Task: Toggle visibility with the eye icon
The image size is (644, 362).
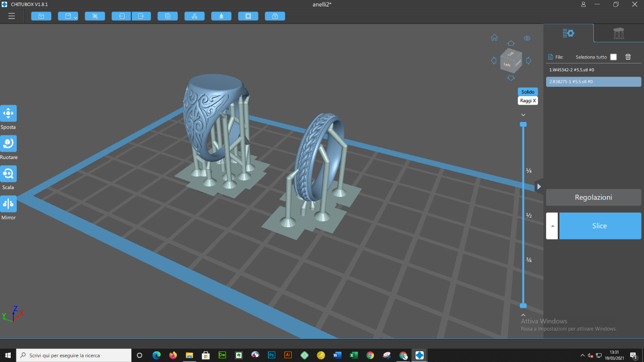Action: click(x=527, y=38)
